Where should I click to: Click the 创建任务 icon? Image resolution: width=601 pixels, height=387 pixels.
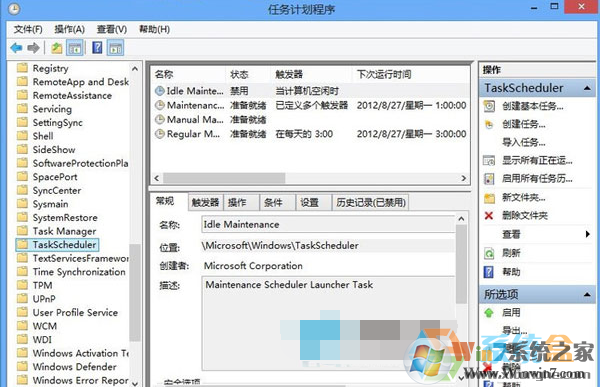tap(489, 125)
